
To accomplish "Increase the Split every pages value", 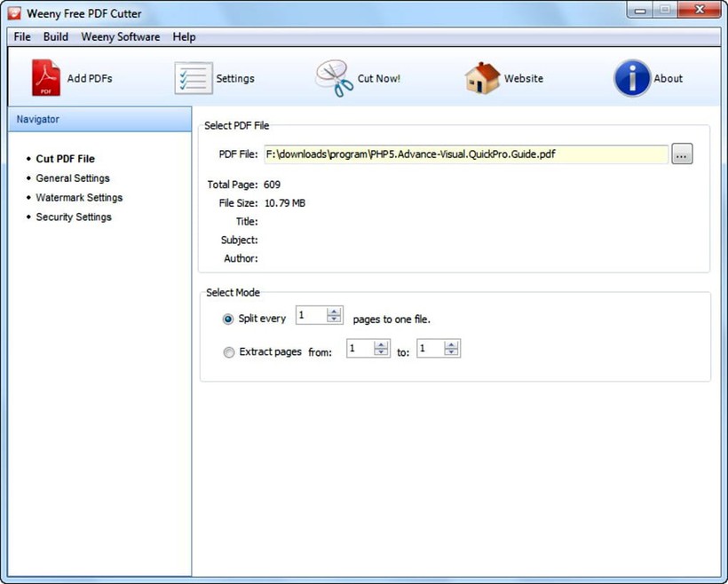I will (334, 312).
